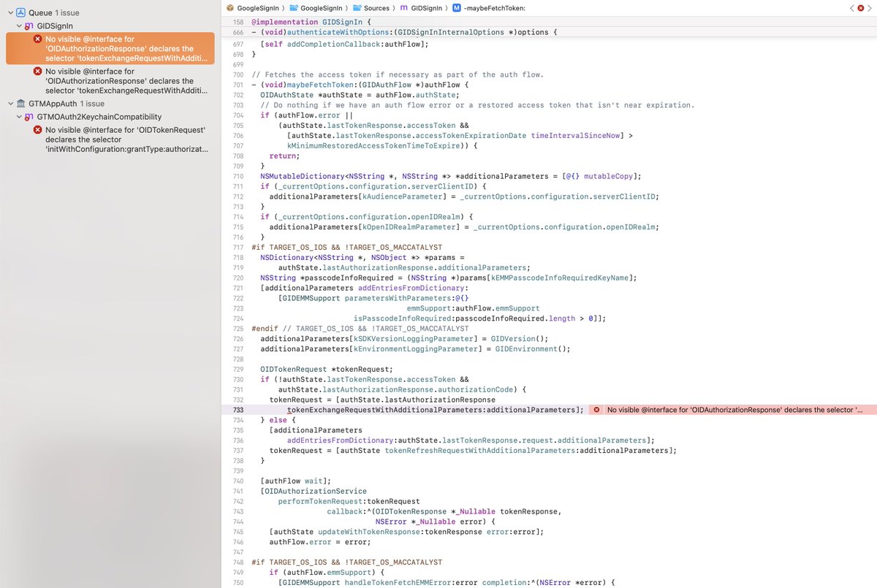Viewport: 877px width, 588px height.
Task: Click 'tokenRefreshRequestWithAdditionalParameters' in code
Action: [x=479, y=450]
